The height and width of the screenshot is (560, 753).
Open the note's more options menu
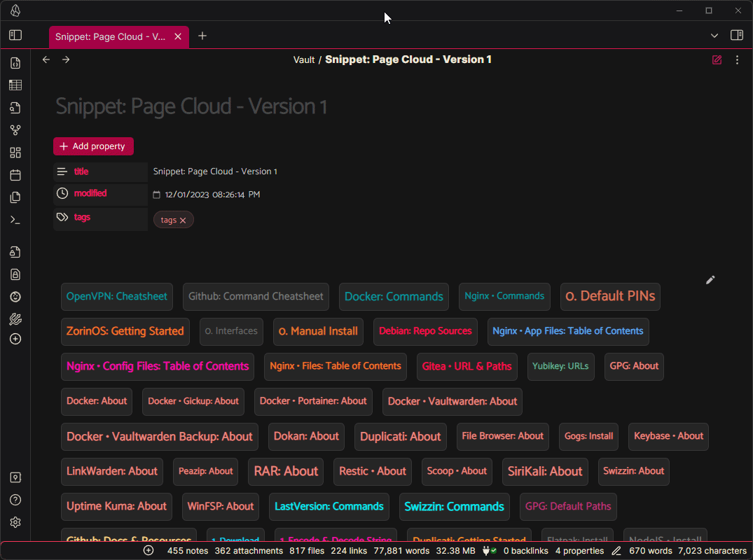(737, 60)
